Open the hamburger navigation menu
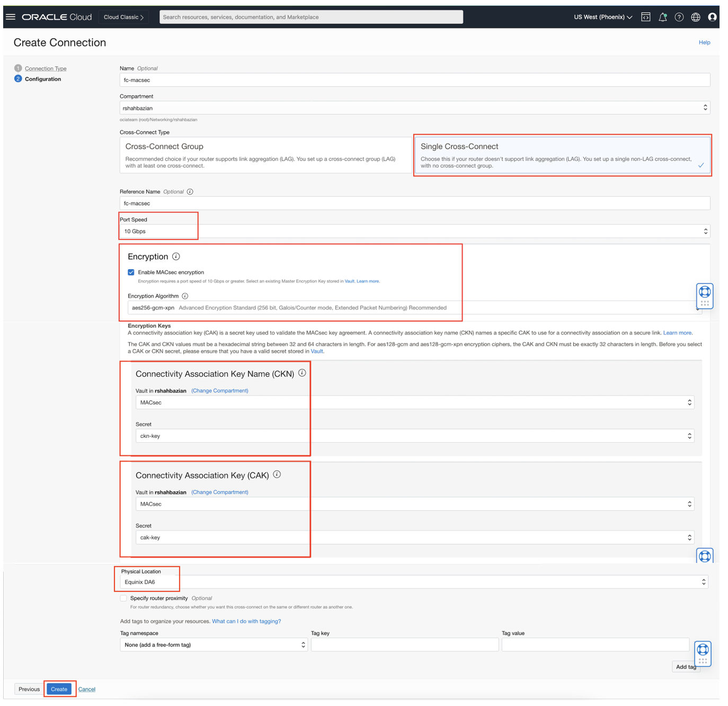Screen dimensions: 728x706 11,17
